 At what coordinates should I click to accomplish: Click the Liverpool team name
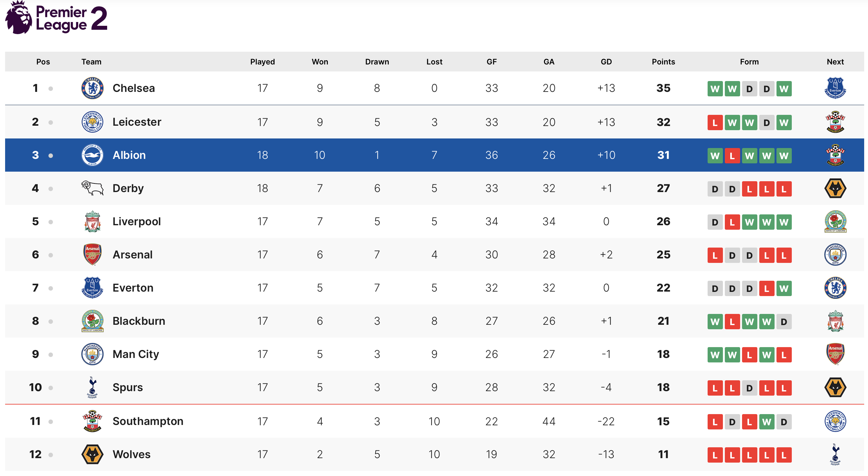[136, 221]
